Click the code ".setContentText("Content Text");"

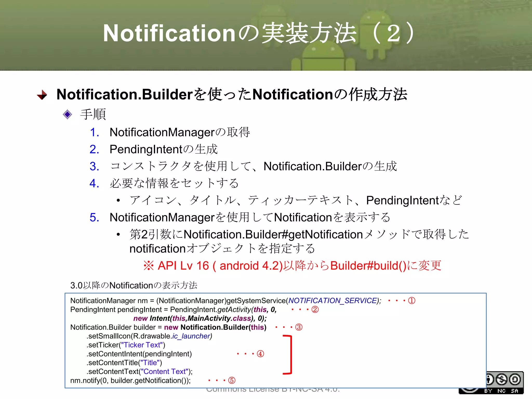point(139,371)
